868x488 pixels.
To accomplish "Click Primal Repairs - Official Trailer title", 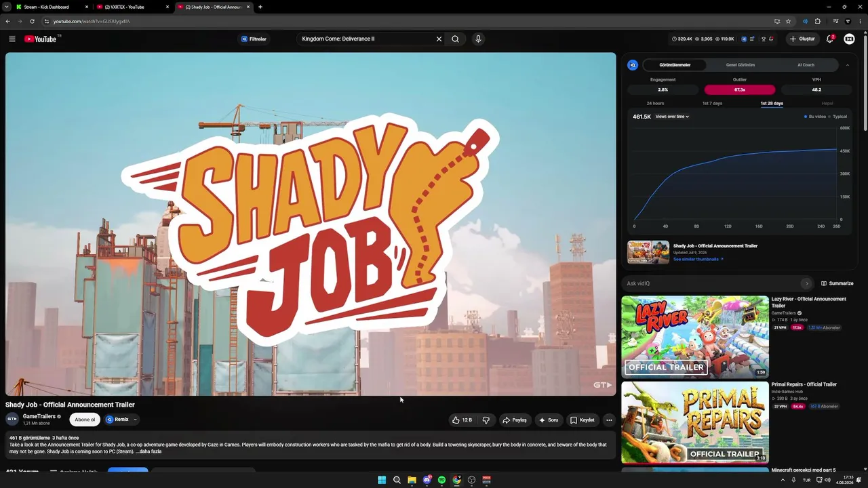I will point(804,384).
